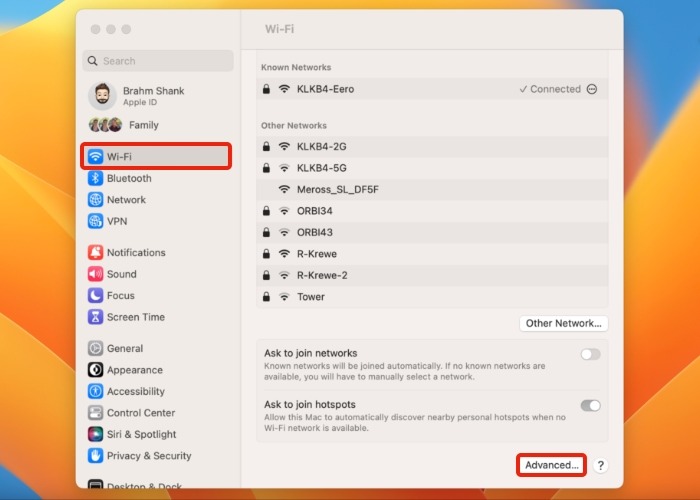Toggle Ask to join hotspots switch

[x=590, y=405]
